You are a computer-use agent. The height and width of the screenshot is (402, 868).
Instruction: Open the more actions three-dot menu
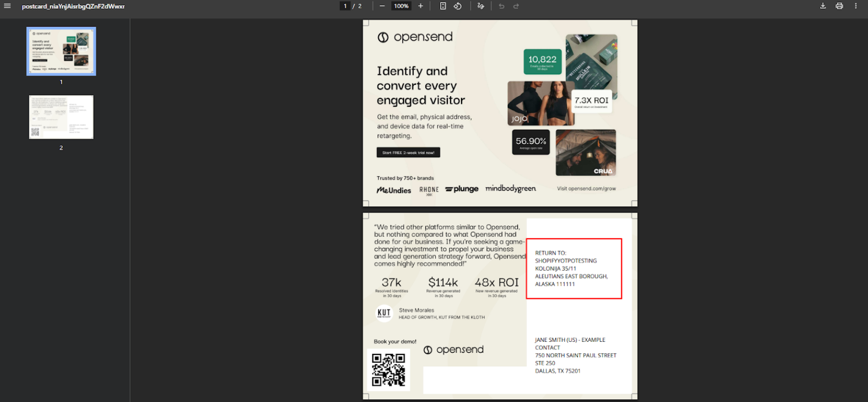pos(856,6)
